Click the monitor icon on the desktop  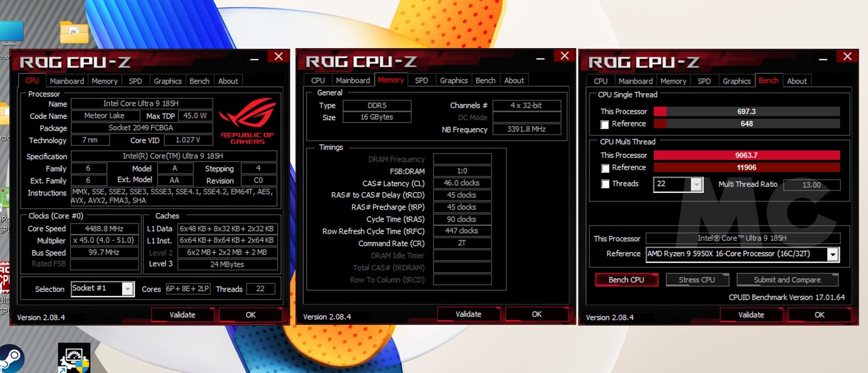click(x=11, y=33)
